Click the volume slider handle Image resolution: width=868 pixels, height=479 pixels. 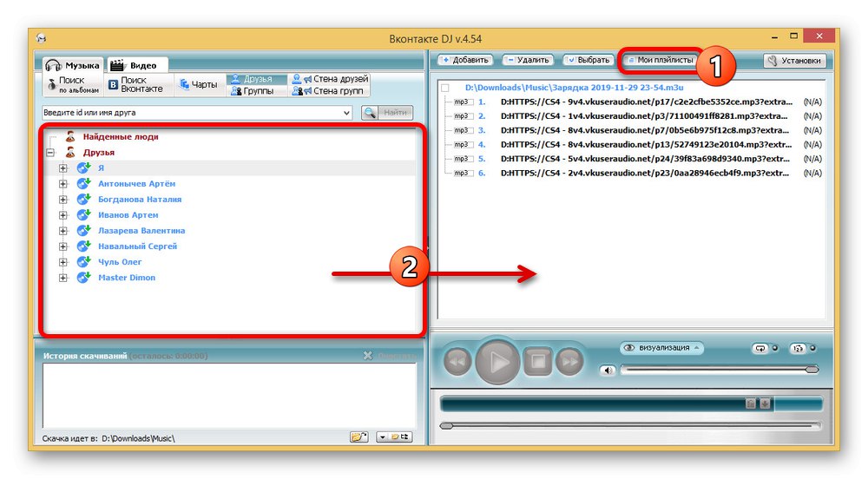point(812,370)
